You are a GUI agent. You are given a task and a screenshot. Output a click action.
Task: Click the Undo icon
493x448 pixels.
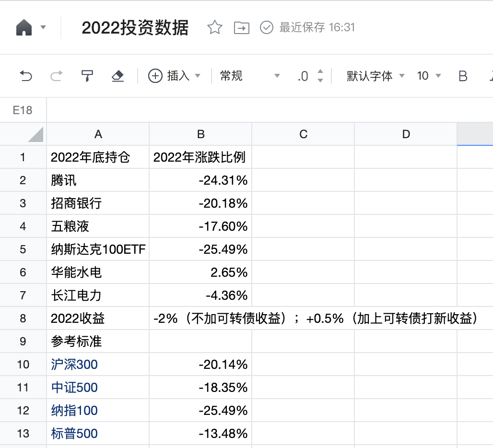(27, 76)
